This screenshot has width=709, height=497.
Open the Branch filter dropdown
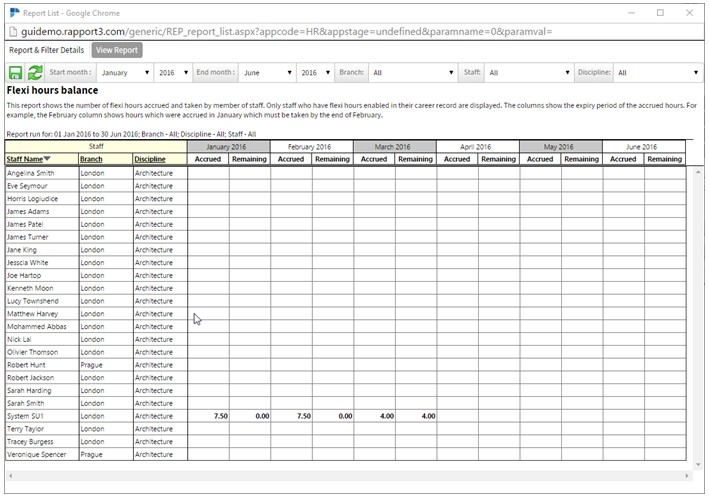(413, 73)
